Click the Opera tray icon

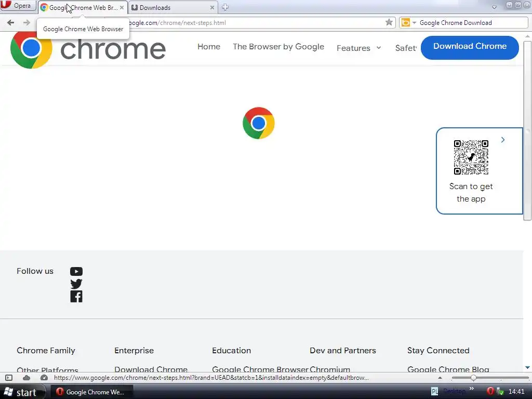(x=490, y=392)
